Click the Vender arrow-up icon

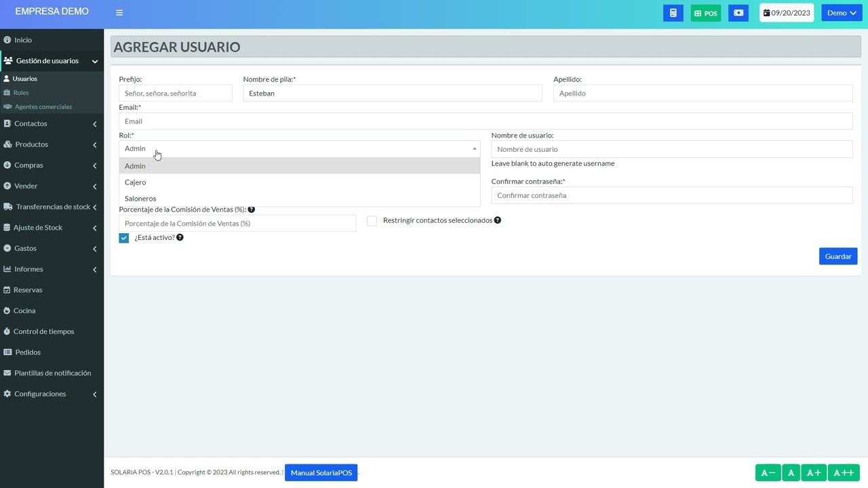pyautogui.click(x=7, y=186)
